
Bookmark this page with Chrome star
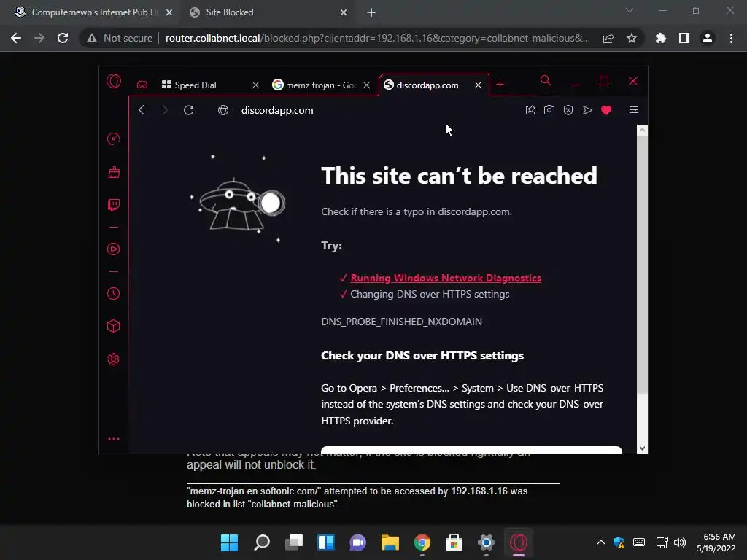(632, 38)
